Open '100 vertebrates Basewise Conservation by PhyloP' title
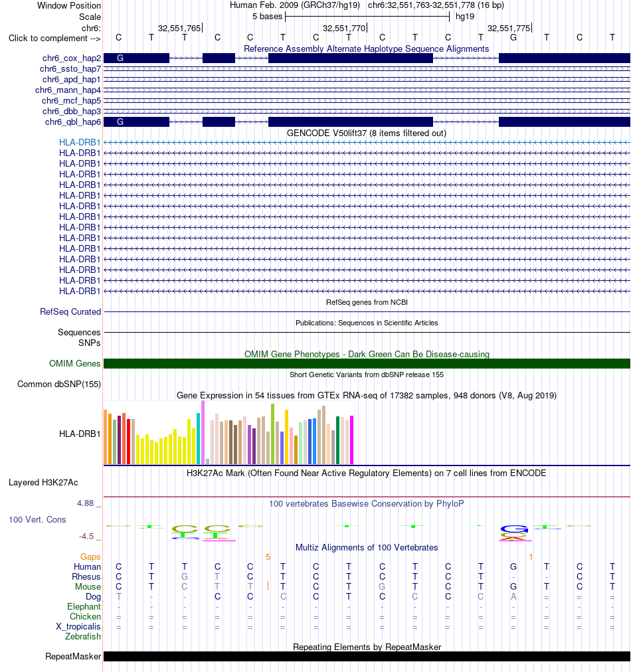The height and width of the screenshot is (672, 631). 367,504
